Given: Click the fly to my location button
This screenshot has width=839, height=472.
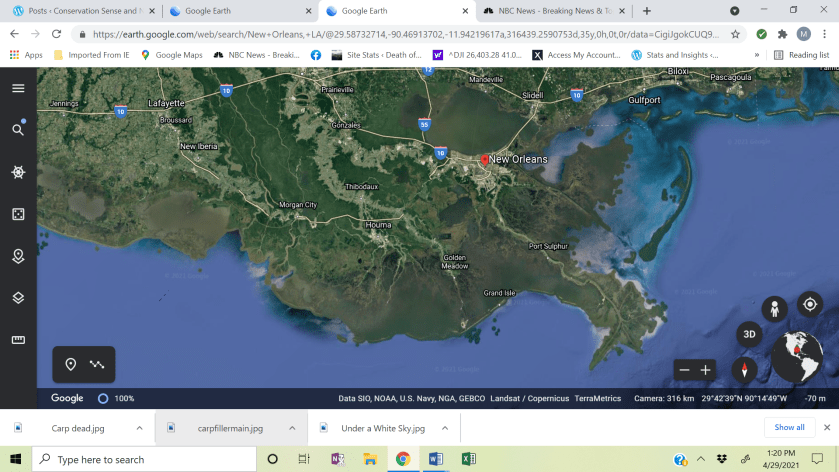Looking at the screenshot, I should point(809,305).
